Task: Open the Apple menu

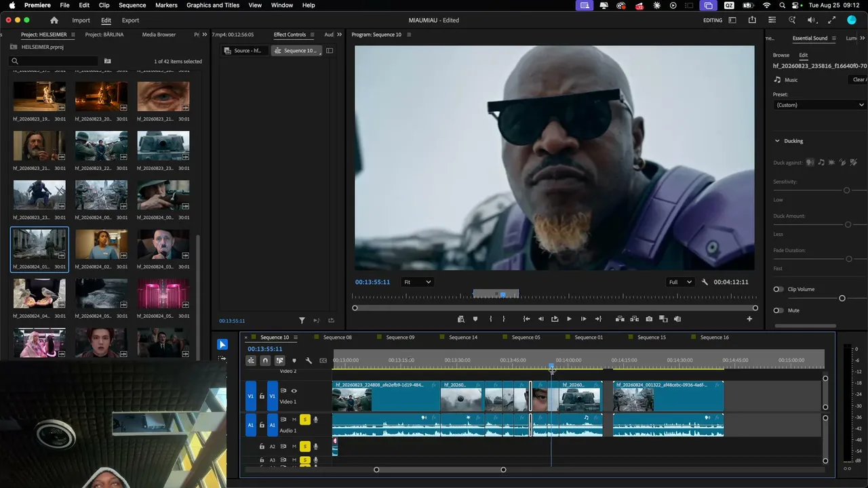Action: point(12,5)
